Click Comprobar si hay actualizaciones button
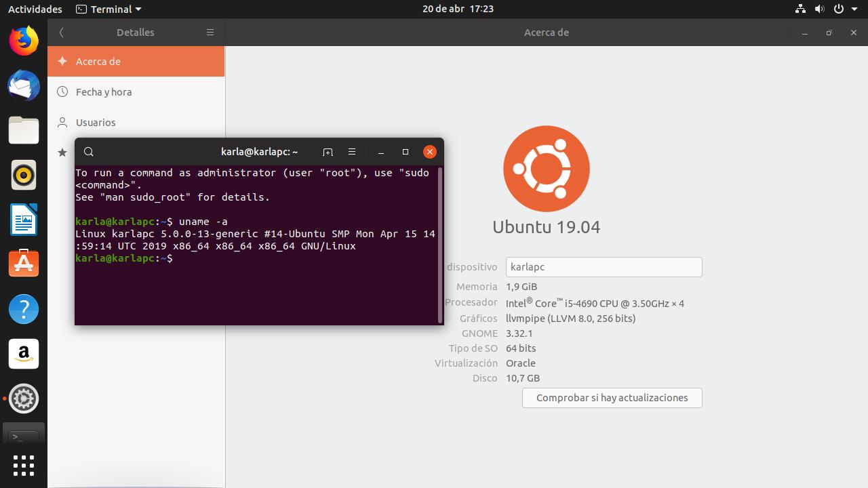Screen dimensions: 868x488 [612, 398]
